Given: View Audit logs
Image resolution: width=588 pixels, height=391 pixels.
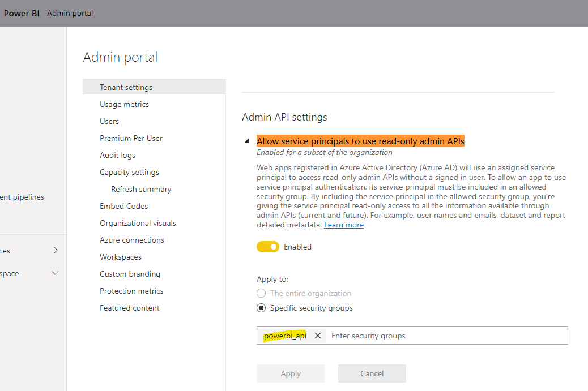Looking at the screenshot, I should 117,155.
